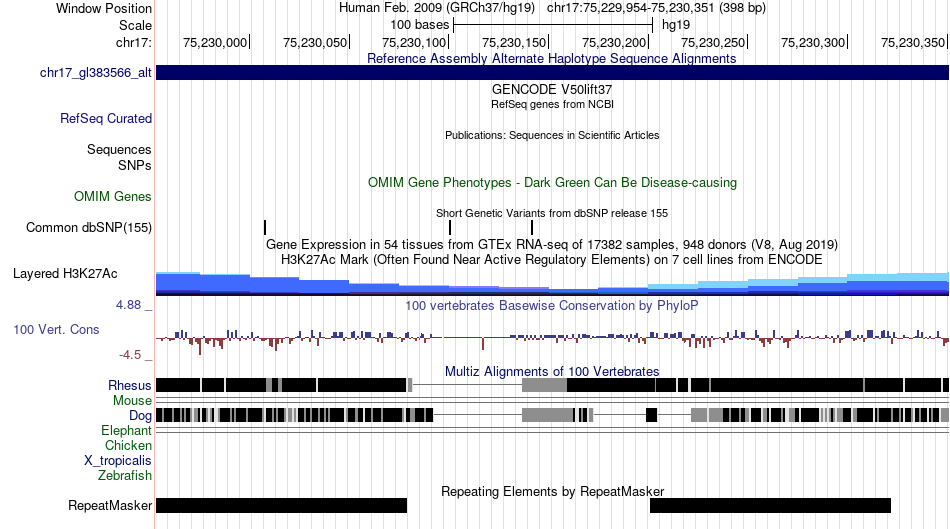Click the left RepeatMasker black block
Viewport: 950px width, 529px height.
click(282, 505)
